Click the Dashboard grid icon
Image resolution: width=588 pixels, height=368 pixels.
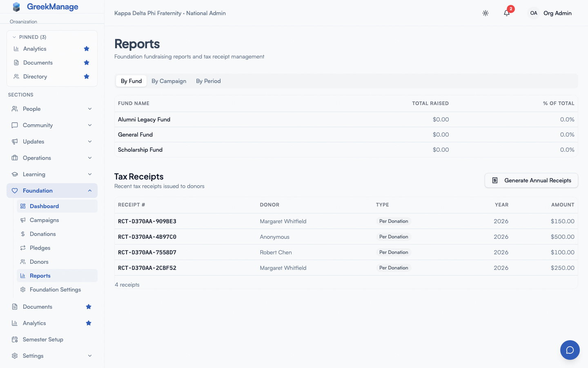(23, 206)
